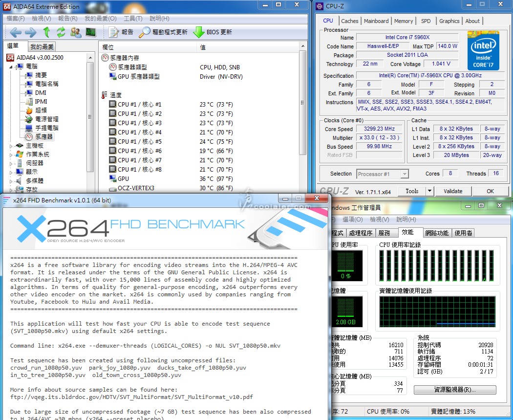The image size is (513, 420).
Task: Switch to the Mainboard tab in CPU-Z
Action: pos(376,21)
